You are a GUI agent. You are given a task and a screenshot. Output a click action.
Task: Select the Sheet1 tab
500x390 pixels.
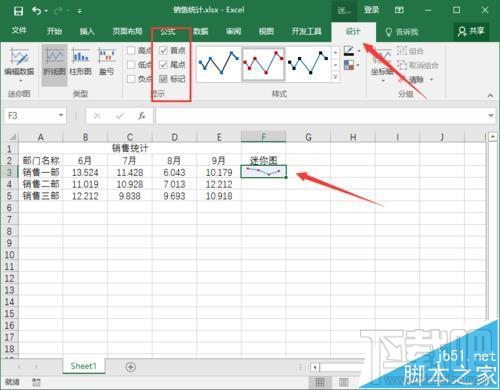83,366
